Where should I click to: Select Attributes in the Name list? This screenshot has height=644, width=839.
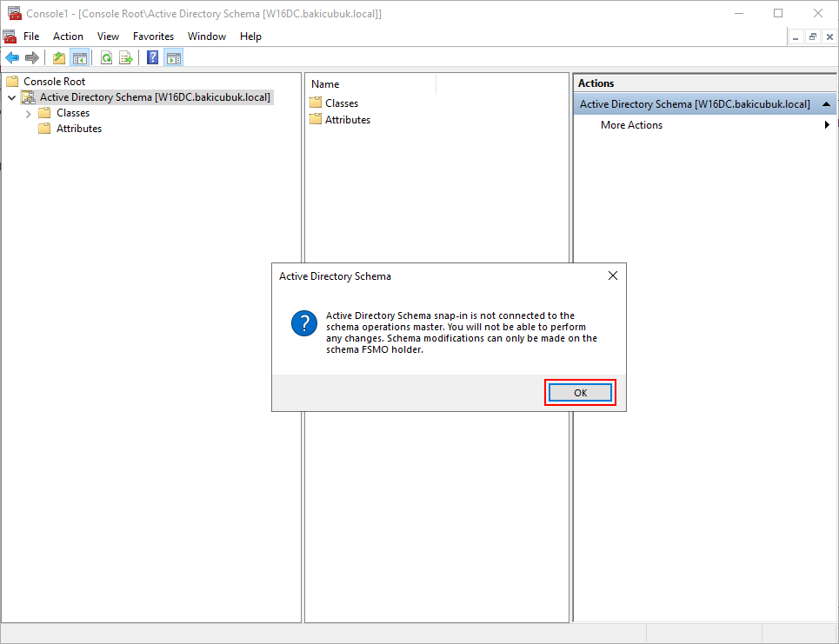[348, 119]
